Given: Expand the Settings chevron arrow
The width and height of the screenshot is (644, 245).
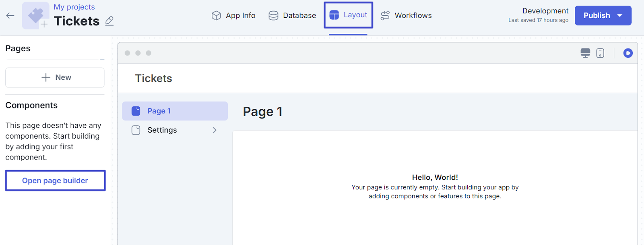Looking at the screenshot, I should (x=215, y=130).
